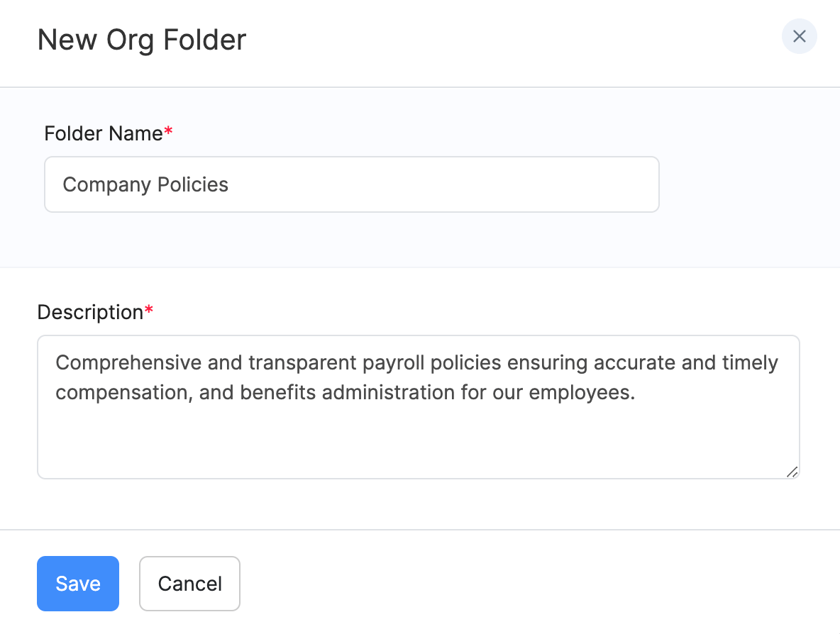The height and width of the screenshot is (634, 840).
Task: Click the red asterisk beside Folder Name
Action: (168, 132)
